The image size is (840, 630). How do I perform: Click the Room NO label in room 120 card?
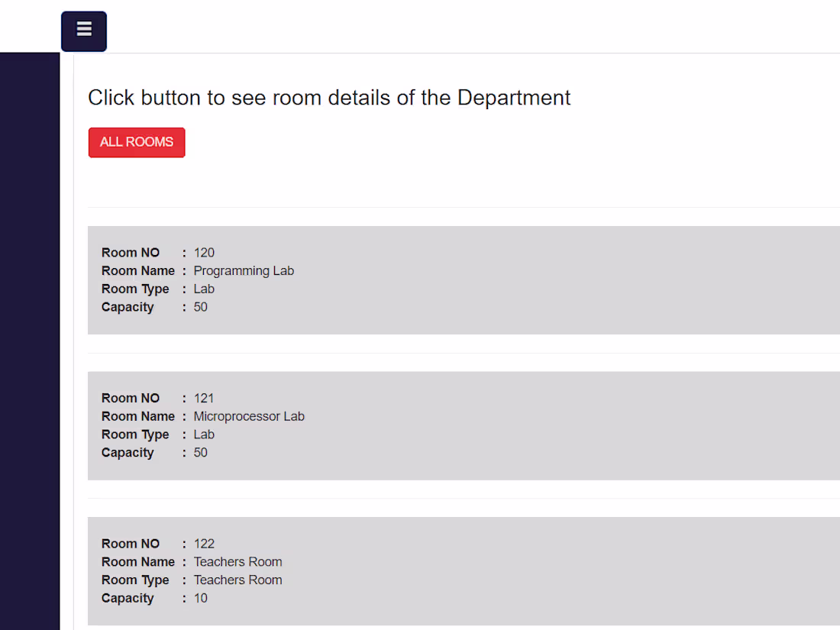[x=131, y=253]
